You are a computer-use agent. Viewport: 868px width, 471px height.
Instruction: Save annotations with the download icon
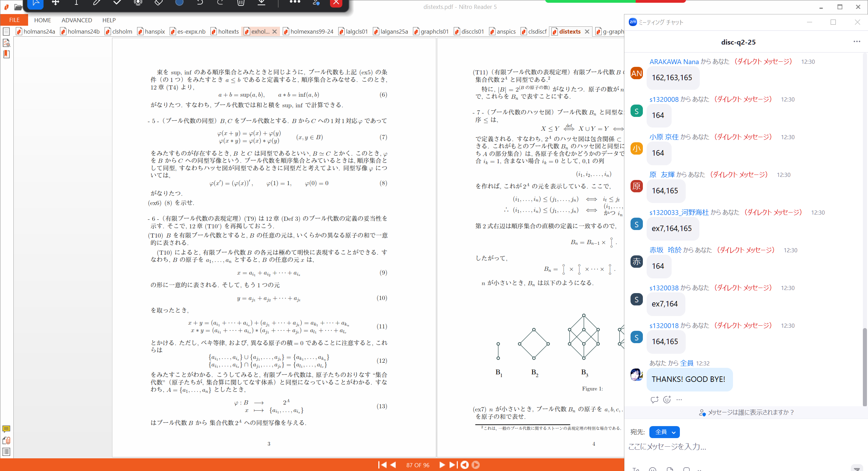tap(261, 3)
